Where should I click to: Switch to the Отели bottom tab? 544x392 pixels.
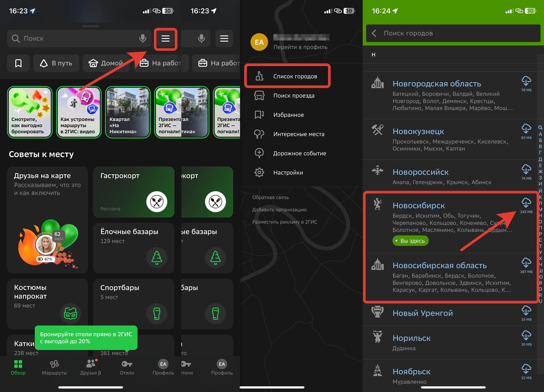pos(127,367)
